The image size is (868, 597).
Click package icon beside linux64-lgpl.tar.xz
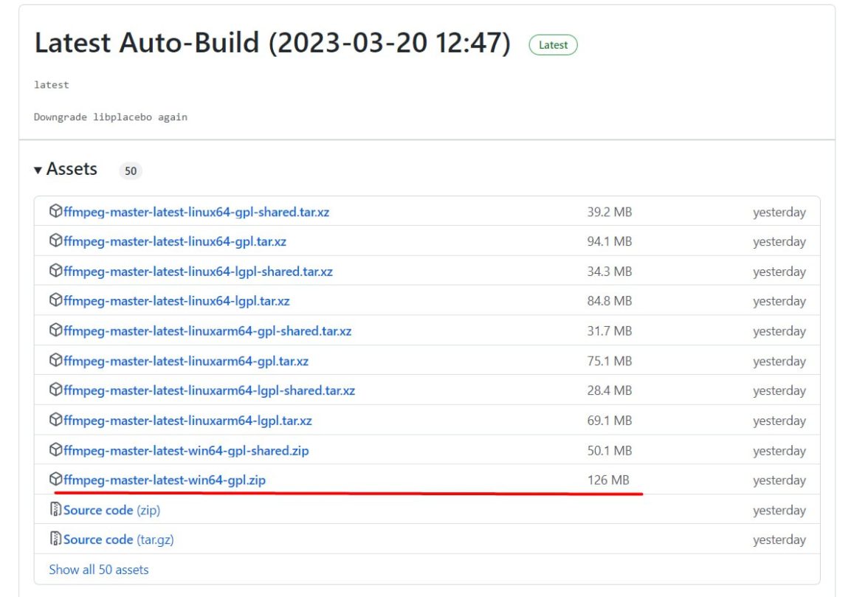[55, 301]
